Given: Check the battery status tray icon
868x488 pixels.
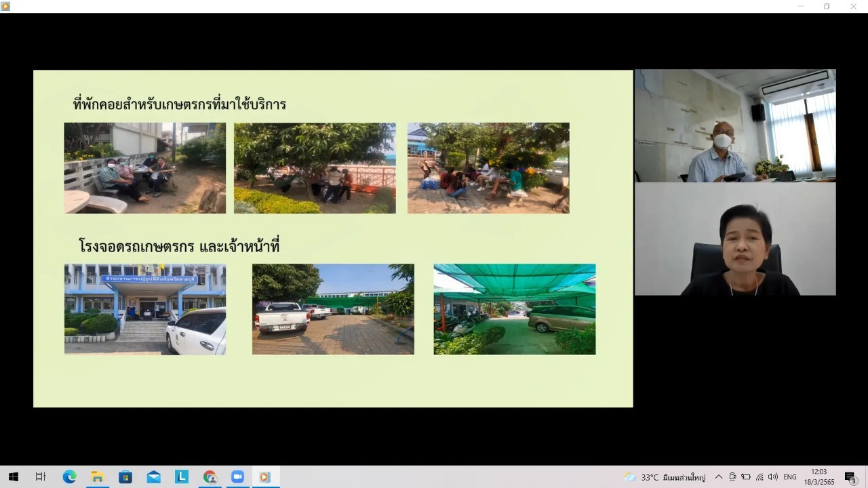Looking at the screenshot, I should (746, 477).
